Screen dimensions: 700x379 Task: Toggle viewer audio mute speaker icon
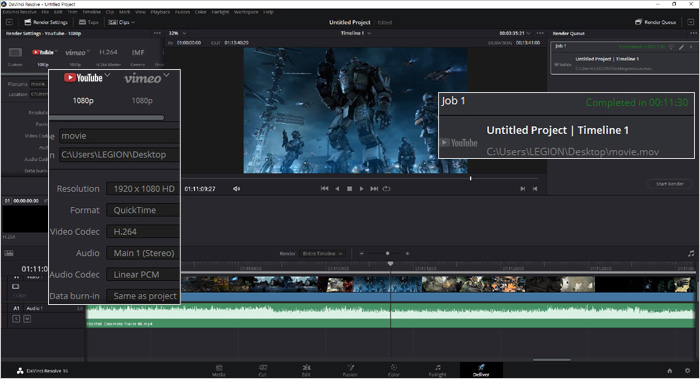[236, 189]
